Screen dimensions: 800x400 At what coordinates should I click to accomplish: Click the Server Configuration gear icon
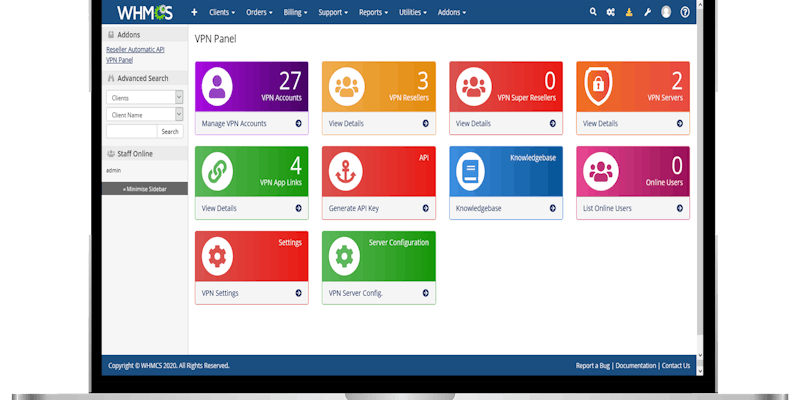[344, 256]
